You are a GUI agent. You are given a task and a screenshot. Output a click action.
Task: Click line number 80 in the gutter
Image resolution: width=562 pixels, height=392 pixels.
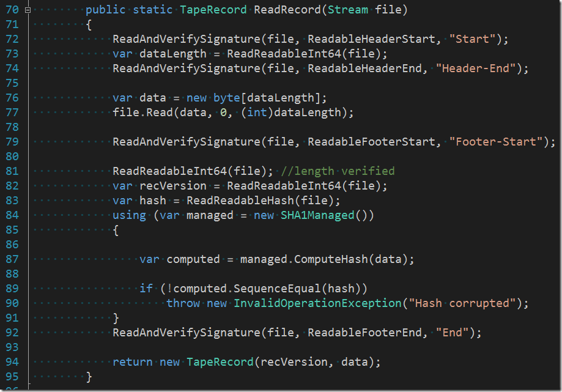coord(12,157)
